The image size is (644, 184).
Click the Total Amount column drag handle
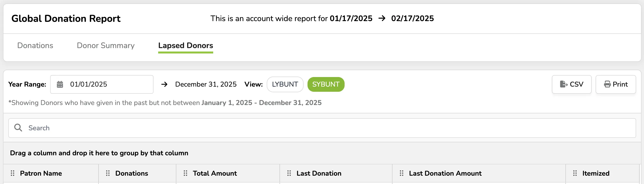click(x=185, y=173)
